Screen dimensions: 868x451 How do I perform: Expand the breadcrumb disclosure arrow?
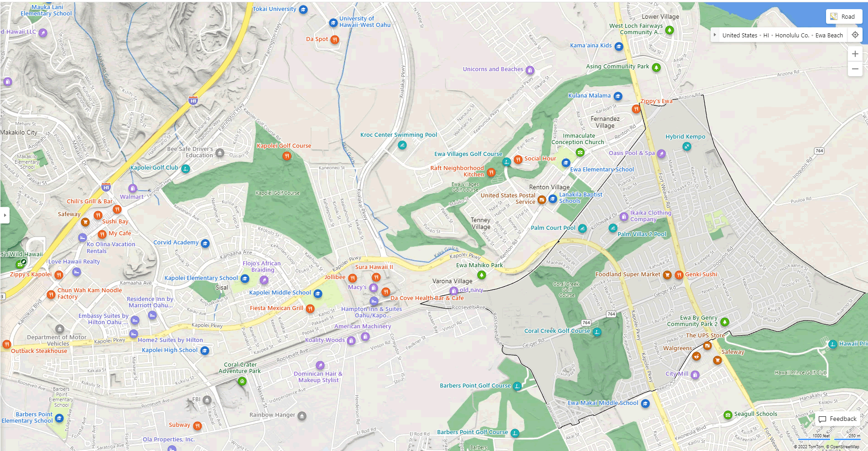pos(715,35)
